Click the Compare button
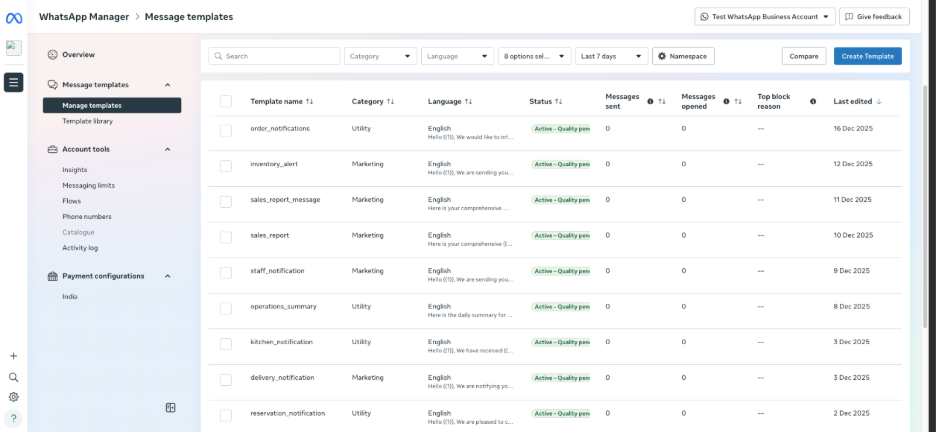The image size is (936, 432). coord(803,56)
